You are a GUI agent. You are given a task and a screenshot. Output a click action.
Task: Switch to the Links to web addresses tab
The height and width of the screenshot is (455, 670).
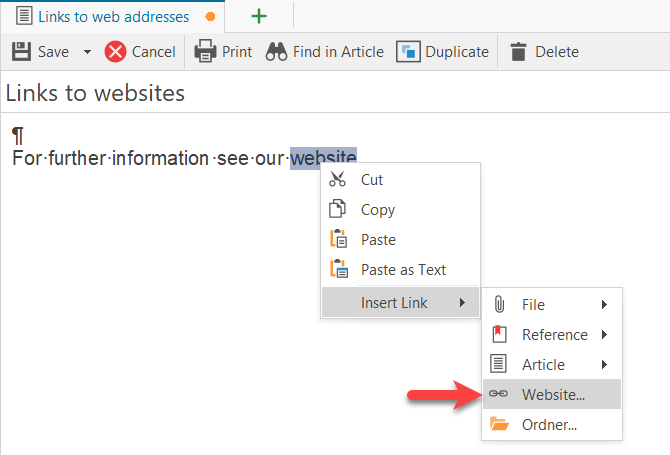(110, 16)
